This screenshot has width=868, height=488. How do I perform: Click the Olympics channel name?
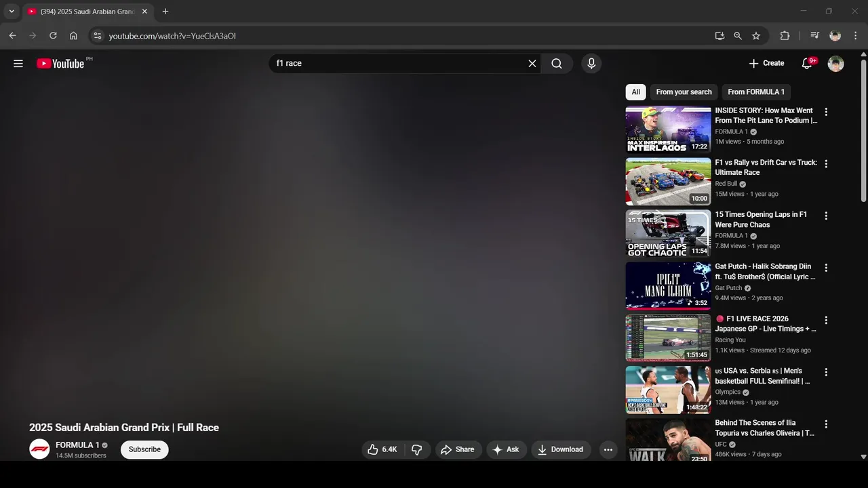728,392
